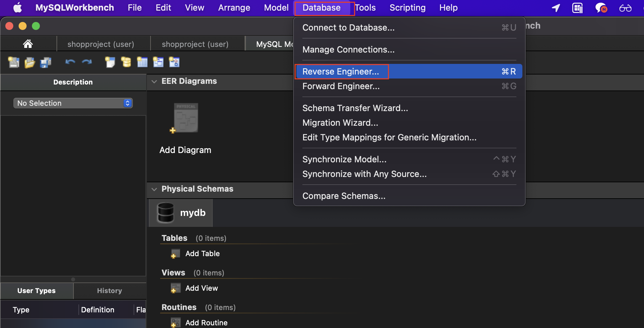The image size is (644, 328).
Task: Open the Apple menu
Action: [18, 8]
